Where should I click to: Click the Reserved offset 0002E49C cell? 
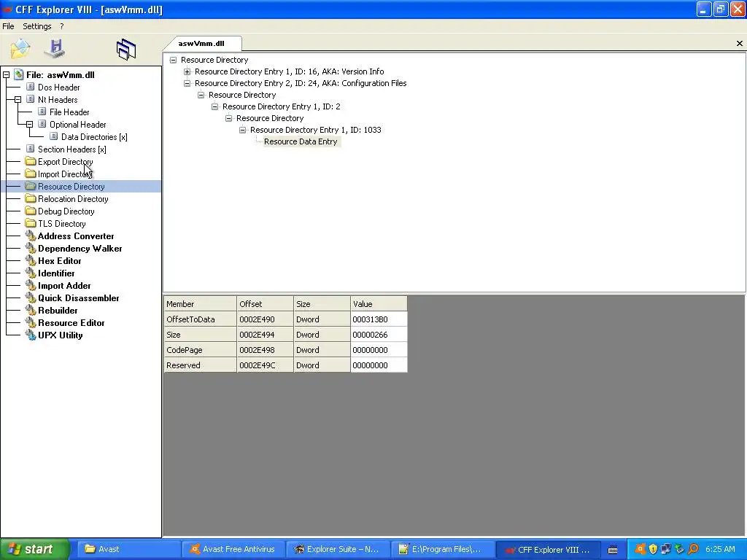(x=265, y=365)
